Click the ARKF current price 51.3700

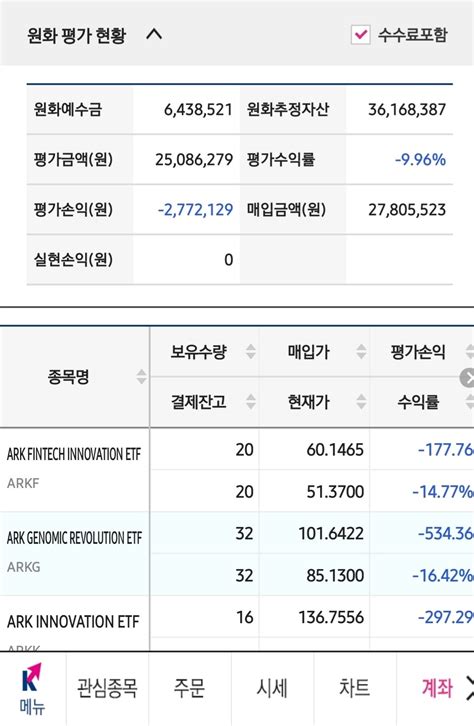point(335,491)
